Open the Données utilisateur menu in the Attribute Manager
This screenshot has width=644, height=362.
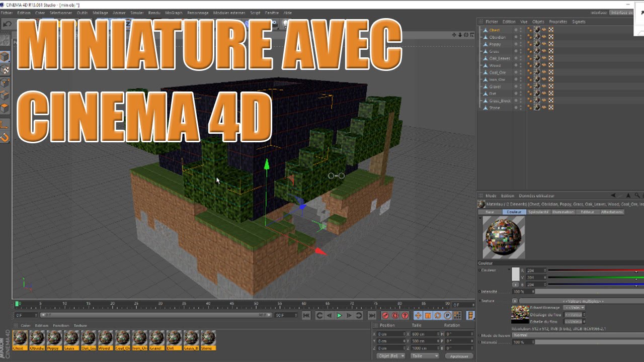click(x=536, y=196)
